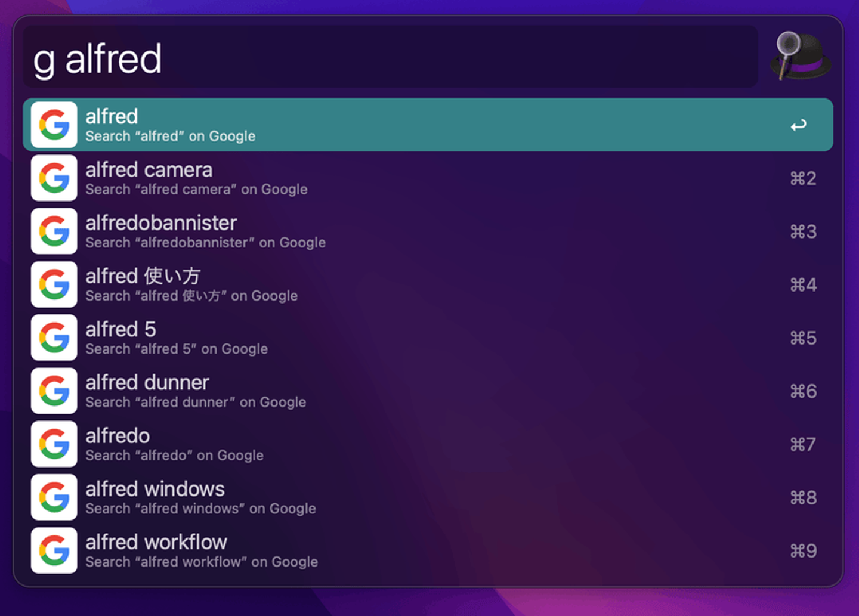The image size is (859, 616).
Task: Pick the 'alfredo' suggestion title
Action: pyautogui.click(x=118, y=436)
